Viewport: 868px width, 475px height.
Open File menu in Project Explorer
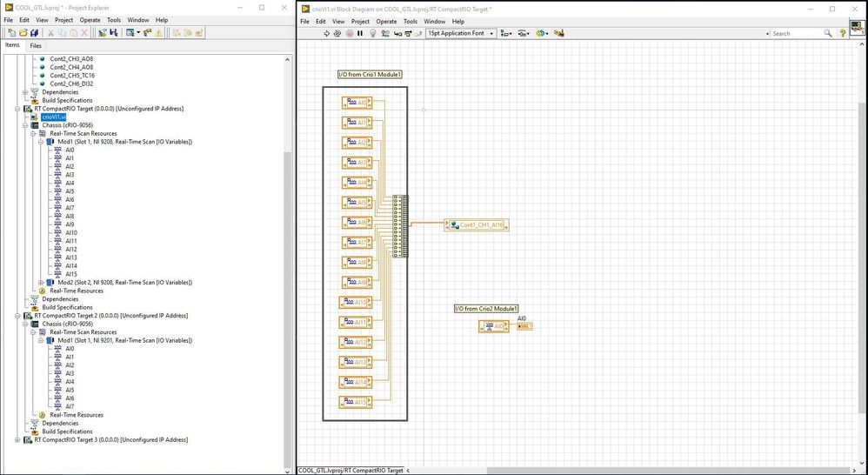tap(9, 20)
